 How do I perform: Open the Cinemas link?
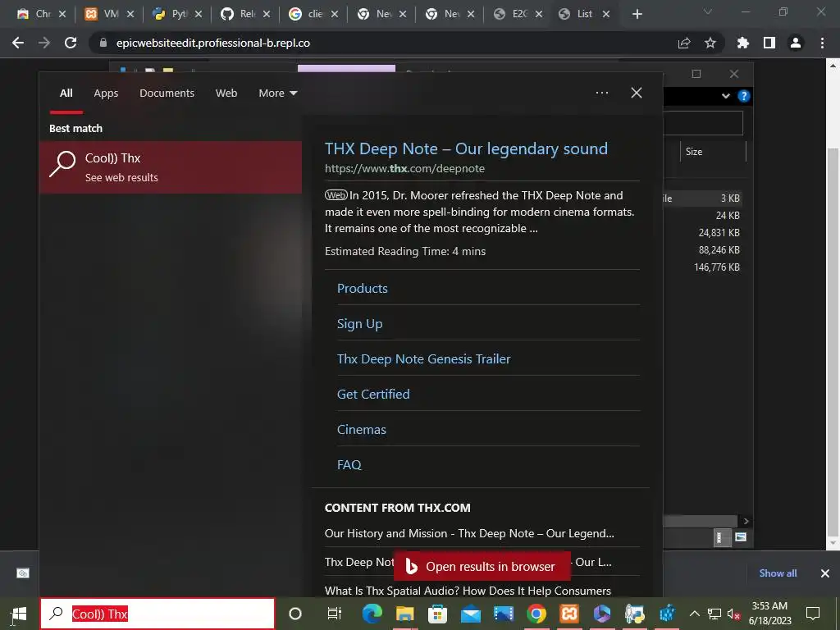click(x=361, y=430)
